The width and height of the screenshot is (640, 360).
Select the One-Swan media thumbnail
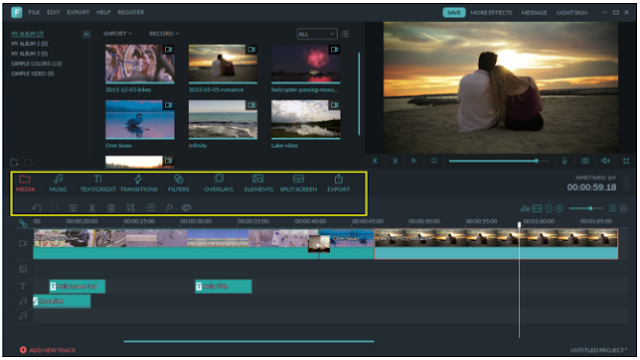coord(140,120)
